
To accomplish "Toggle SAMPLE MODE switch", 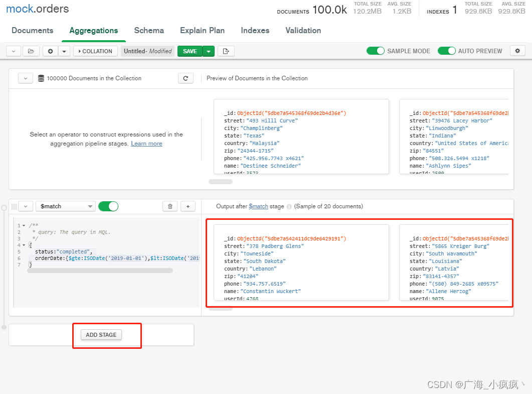I will point(375,51).
